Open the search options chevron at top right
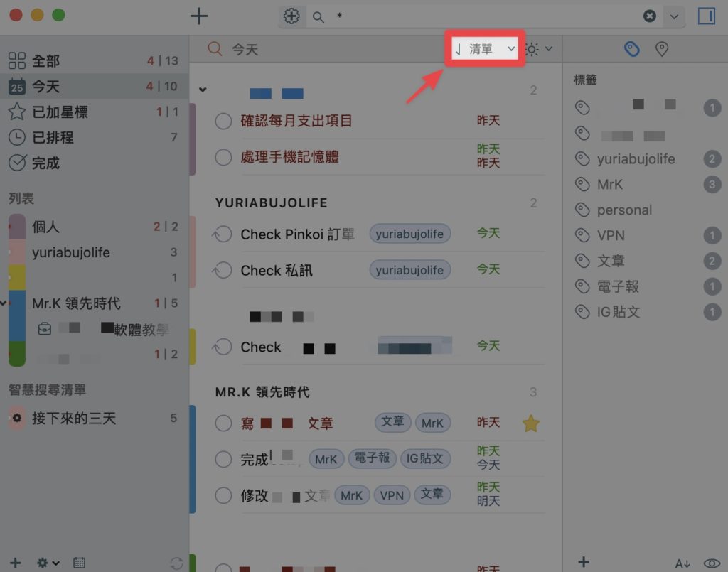This screenshot has height=572, width=728. [x=674, y=17]
